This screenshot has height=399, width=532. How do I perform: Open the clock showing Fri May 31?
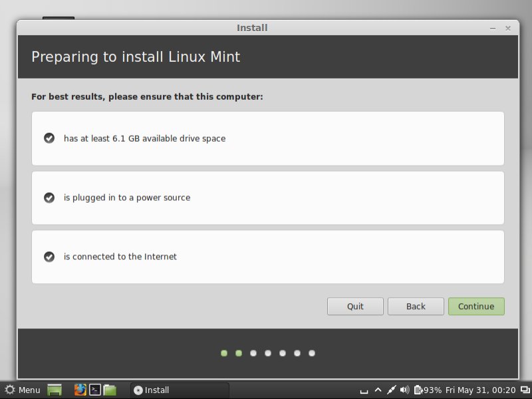click(x=480, y=390)
